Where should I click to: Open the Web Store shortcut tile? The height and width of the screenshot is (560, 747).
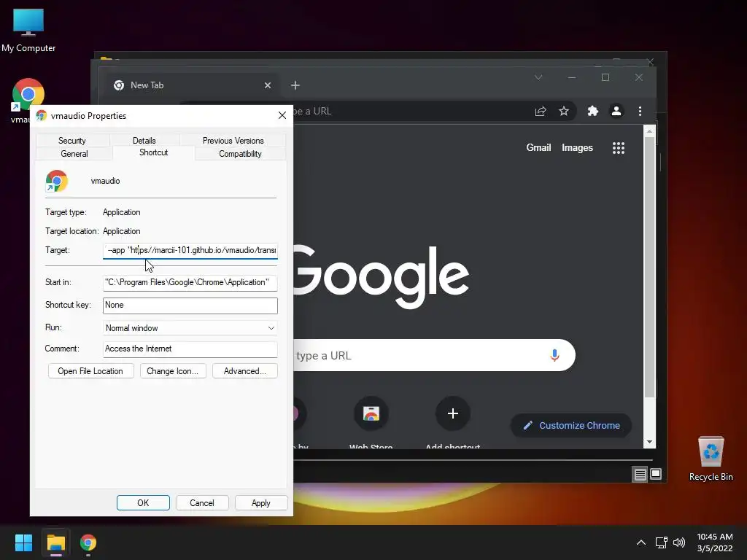[371, 413]
